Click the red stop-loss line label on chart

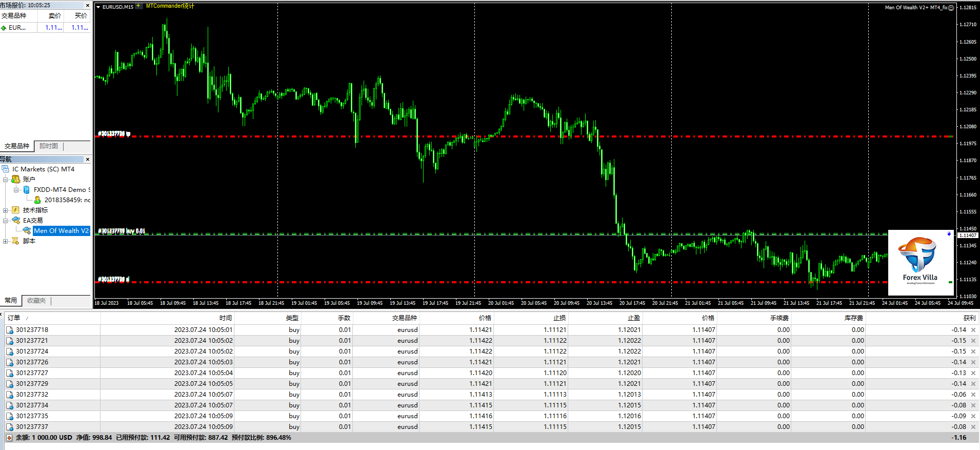click(114, 280)
